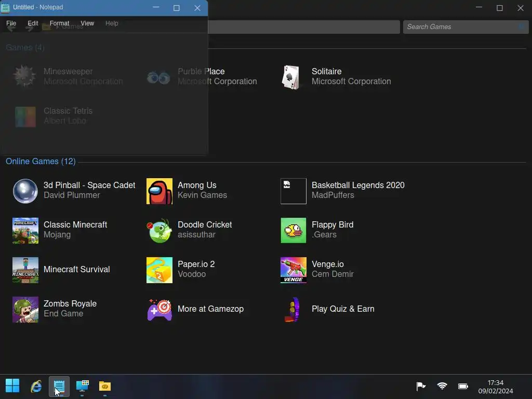This screenshot has height=399, width=532.
Task: Launch Paper.io 2 yellow cube icon
Action: click(x=159, y=270)
